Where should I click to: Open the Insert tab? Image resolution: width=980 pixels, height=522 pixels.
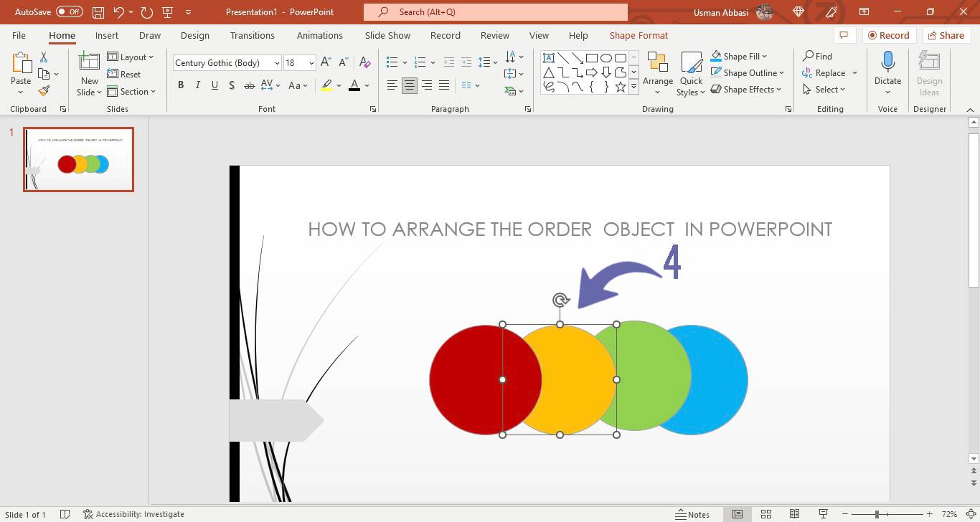point(107,35)
